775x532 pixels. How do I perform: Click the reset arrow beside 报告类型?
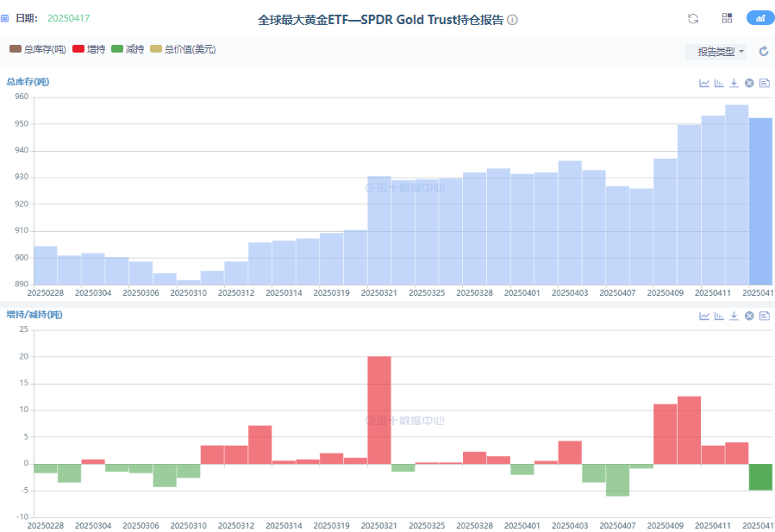pyautogui.click(x=763, y=52)
